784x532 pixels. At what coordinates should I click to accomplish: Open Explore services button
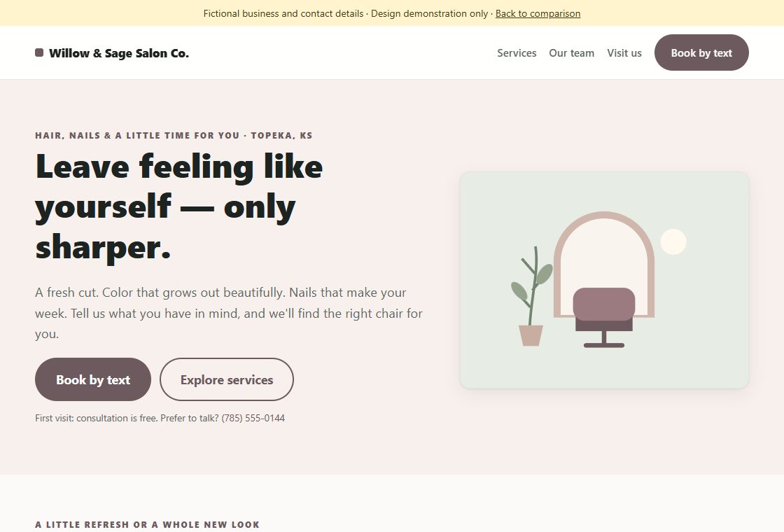[x=227, y=379]
